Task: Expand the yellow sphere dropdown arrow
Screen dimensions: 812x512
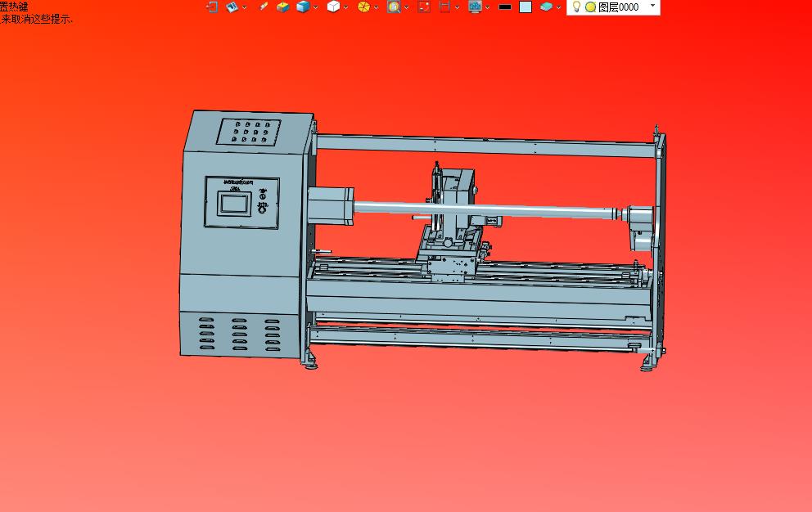Action: coord(376,7)
